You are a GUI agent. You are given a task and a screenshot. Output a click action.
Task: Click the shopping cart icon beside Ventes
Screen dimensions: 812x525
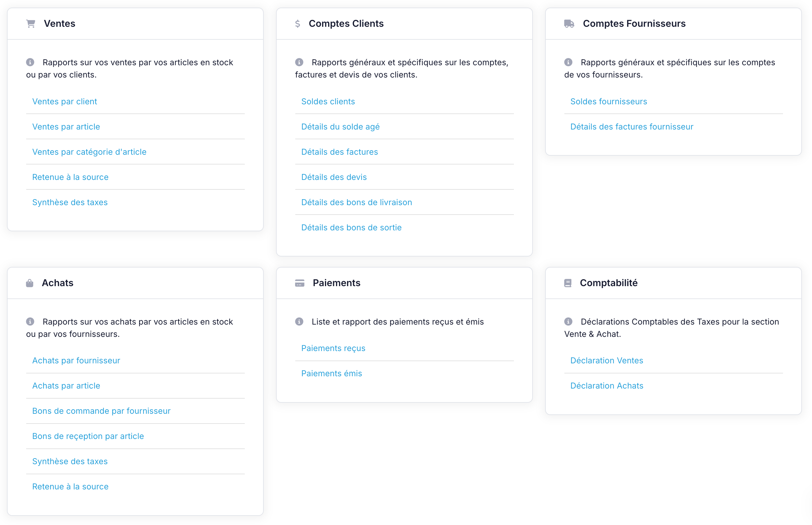click(31, 24)
